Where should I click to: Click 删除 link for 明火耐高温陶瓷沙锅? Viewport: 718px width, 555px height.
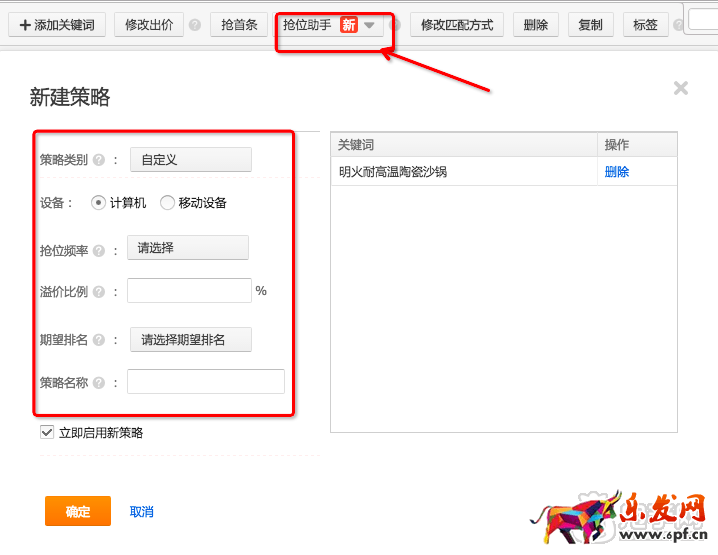point(617,172)
